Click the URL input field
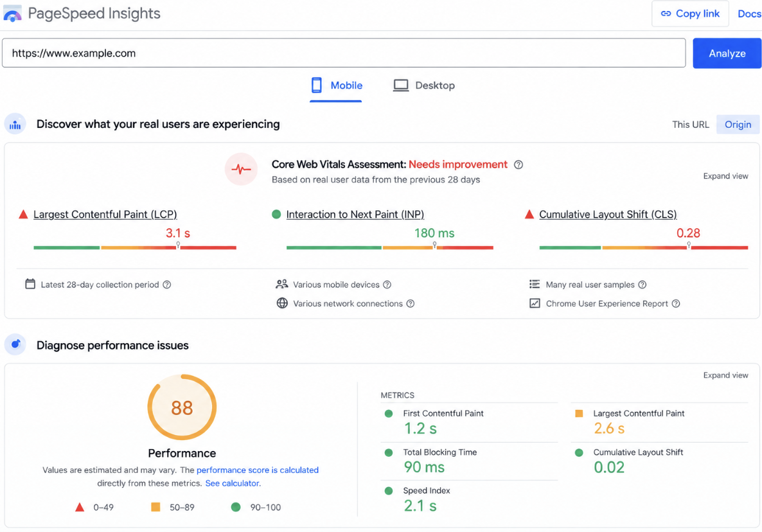The image size is (762, 532). pos(344,53)
